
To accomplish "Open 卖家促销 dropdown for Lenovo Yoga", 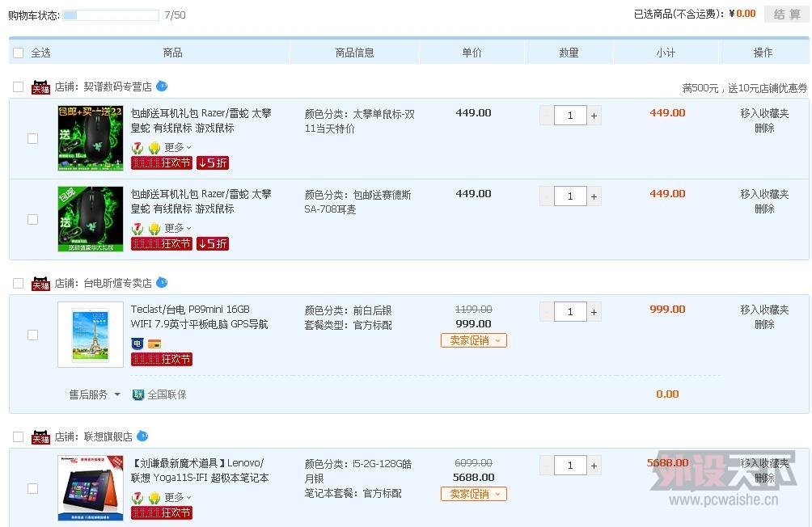I will [x=474, y=495].
